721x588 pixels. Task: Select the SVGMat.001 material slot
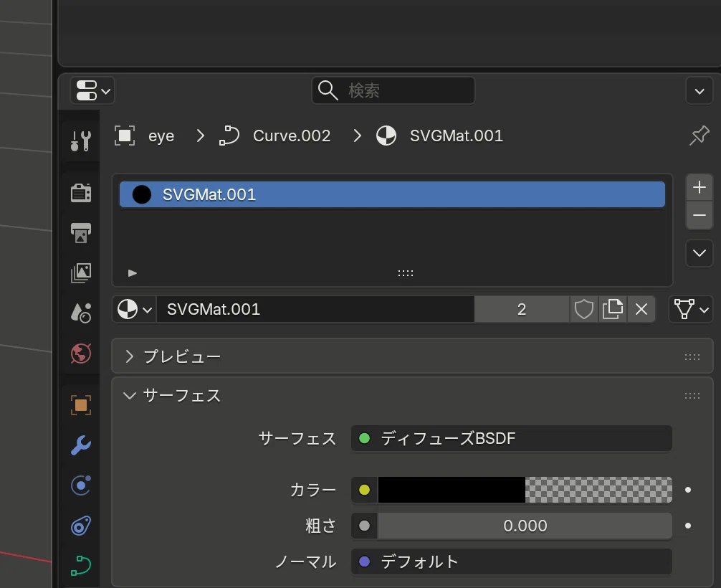coord(392,194)
